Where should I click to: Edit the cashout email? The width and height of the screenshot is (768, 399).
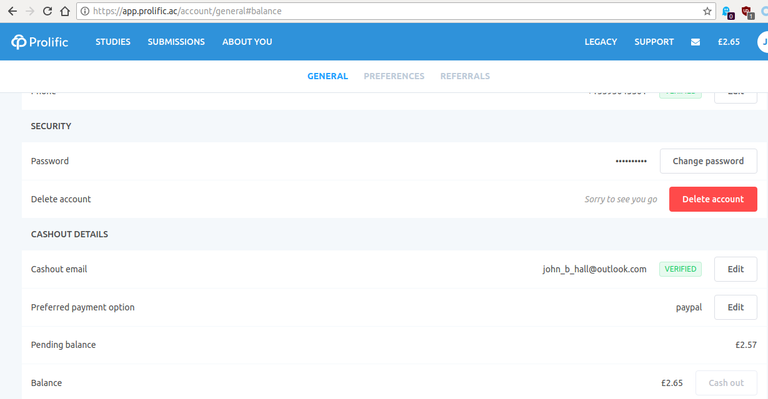click(x=736, y=269)
